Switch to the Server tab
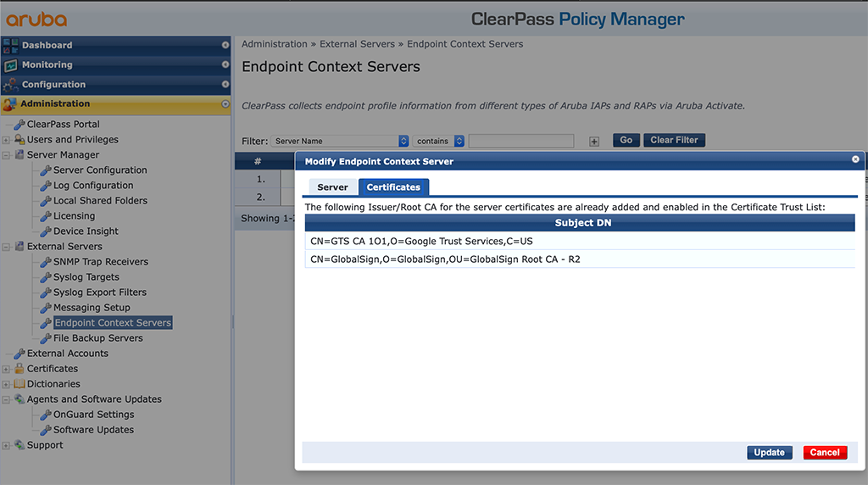 [332, 187]
